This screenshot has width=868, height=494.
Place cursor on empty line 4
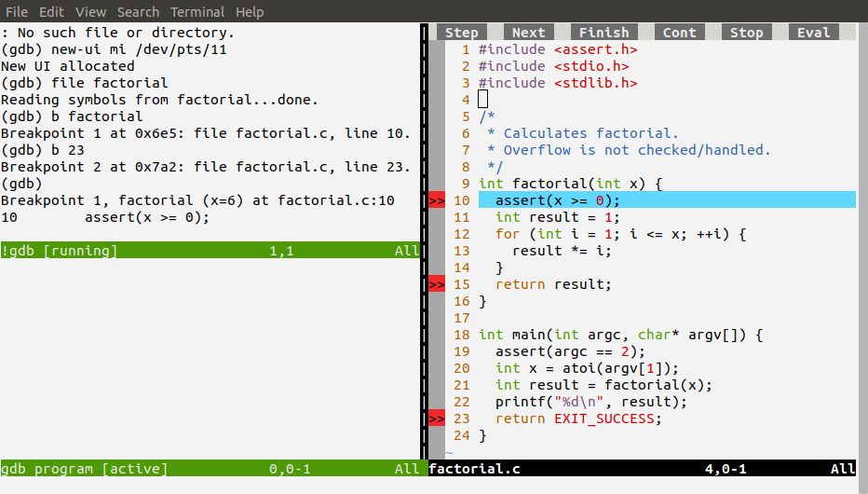pyautogui.click(x=483, y=100)
